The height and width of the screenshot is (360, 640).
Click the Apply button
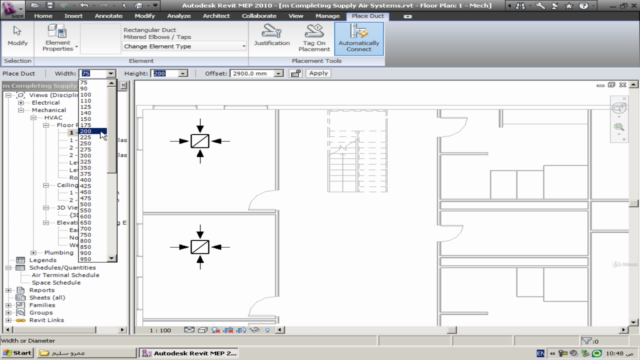[318, 73]
